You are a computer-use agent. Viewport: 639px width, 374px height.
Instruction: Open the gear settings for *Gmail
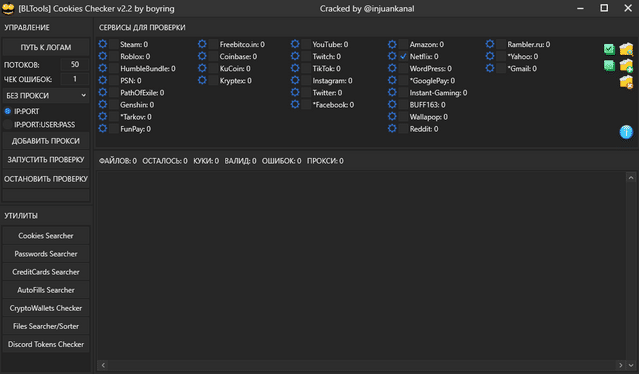pos(490,68)
